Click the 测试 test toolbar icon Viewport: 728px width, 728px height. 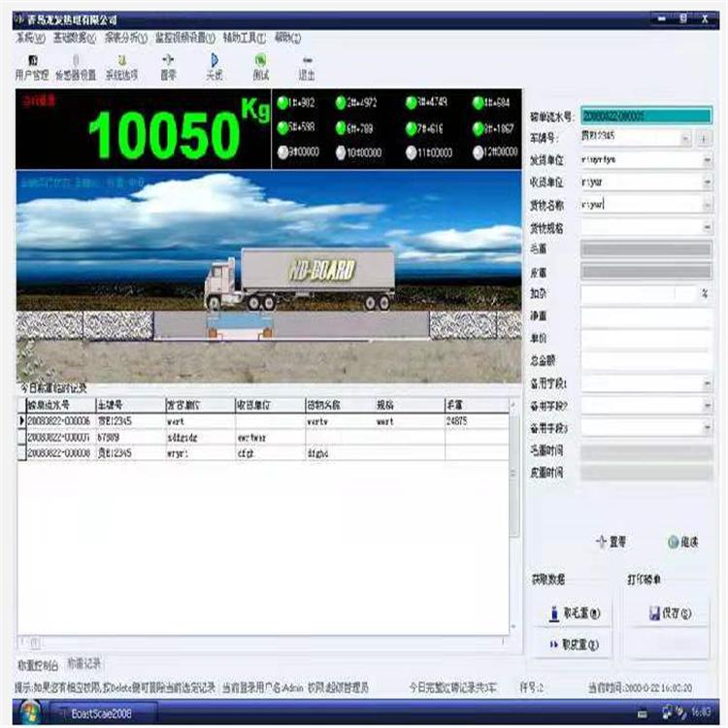[x=260, y=66]
